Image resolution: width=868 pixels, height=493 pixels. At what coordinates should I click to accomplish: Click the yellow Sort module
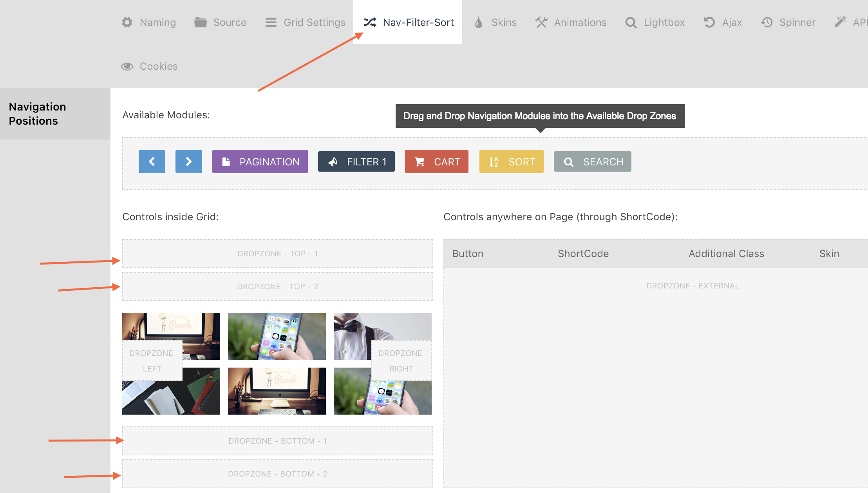click(511, 161)
